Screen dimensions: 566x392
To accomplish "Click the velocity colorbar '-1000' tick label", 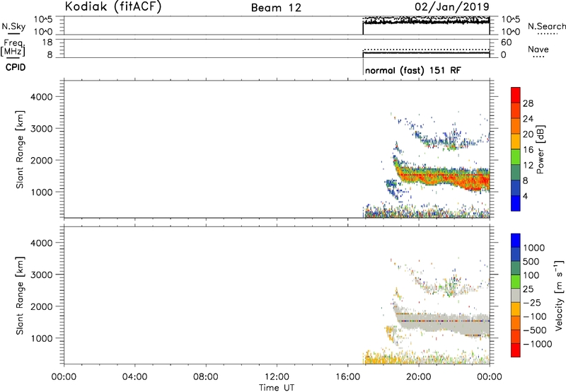I will (537, 344).
